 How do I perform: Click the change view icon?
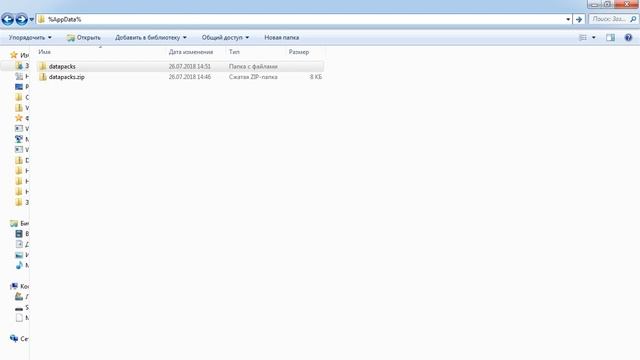coord(583,38)
